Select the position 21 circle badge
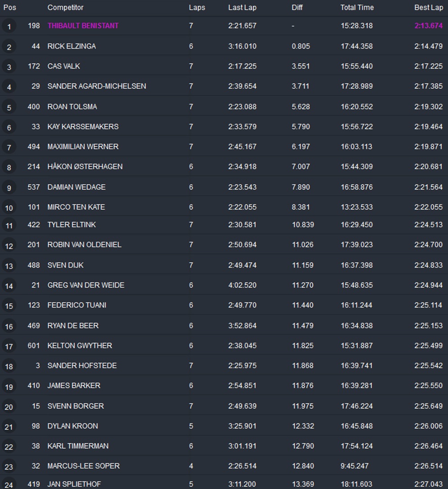The image size is (448, 489). 9,427
